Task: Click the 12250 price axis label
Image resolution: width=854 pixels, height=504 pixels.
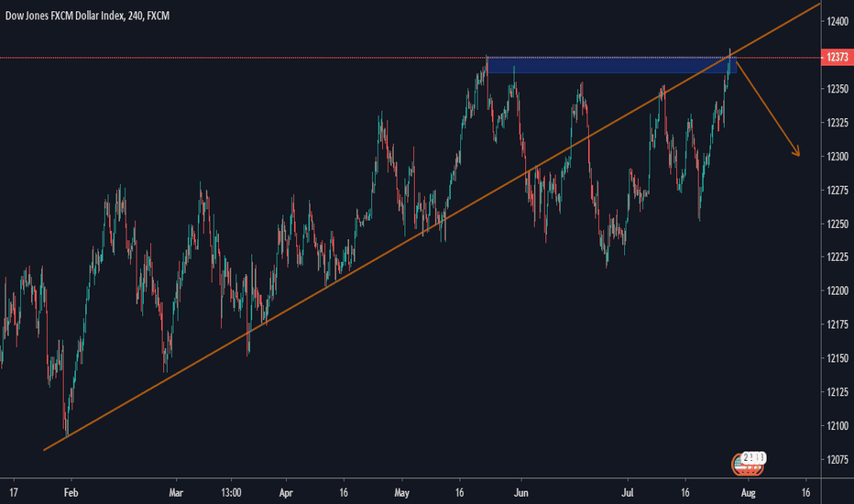Action: (x=838, y=224)
